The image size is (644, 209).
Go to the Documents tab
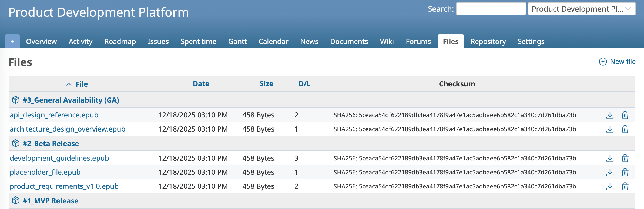[x=349, y=41]
